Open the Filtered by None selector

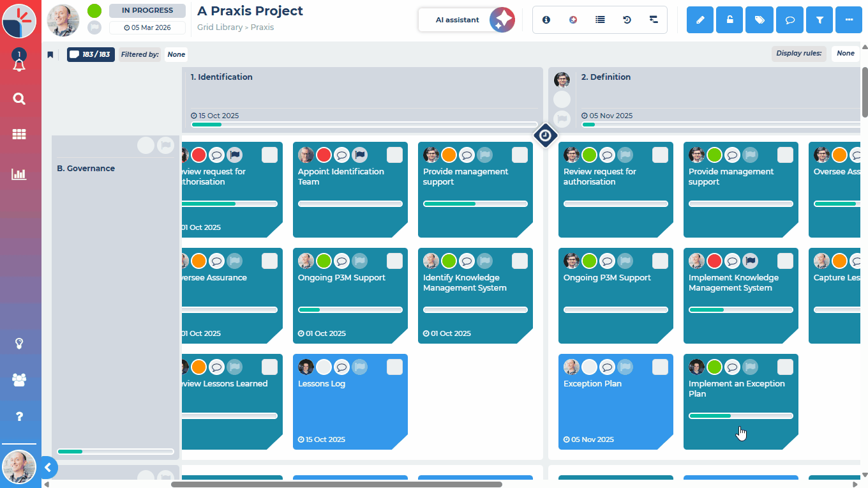point(176,54)
